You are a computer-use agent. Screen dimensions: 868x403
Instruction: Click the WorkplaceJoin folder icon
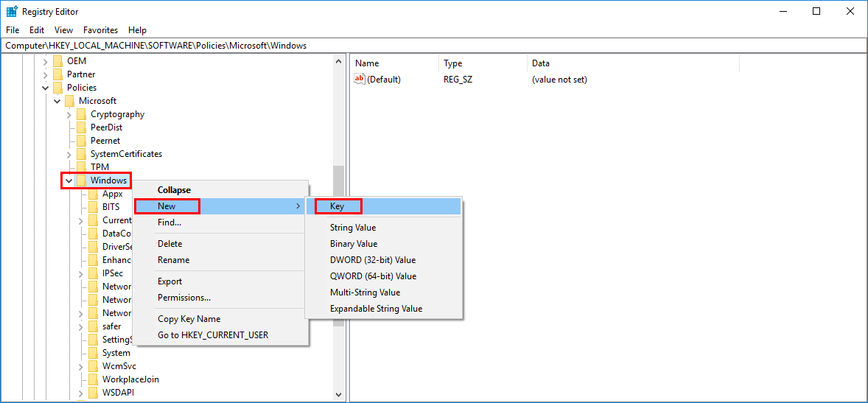(x=93, y=379)
